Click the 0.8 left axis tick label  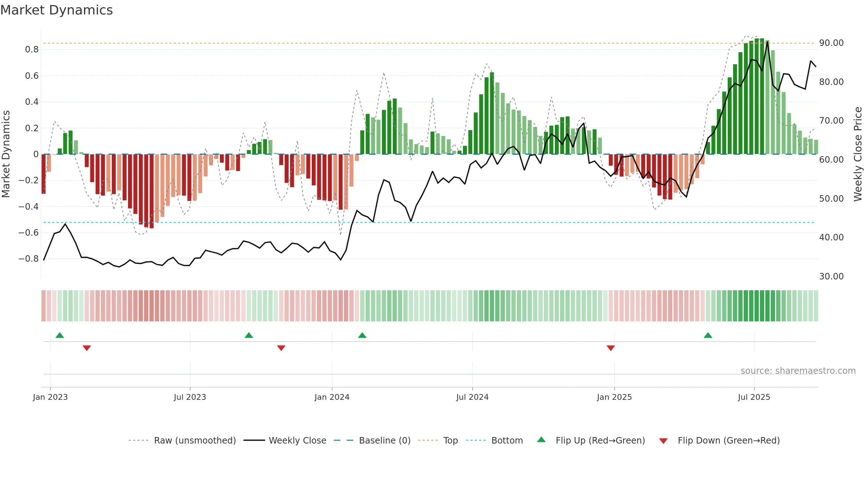click(x=32, y=50)
